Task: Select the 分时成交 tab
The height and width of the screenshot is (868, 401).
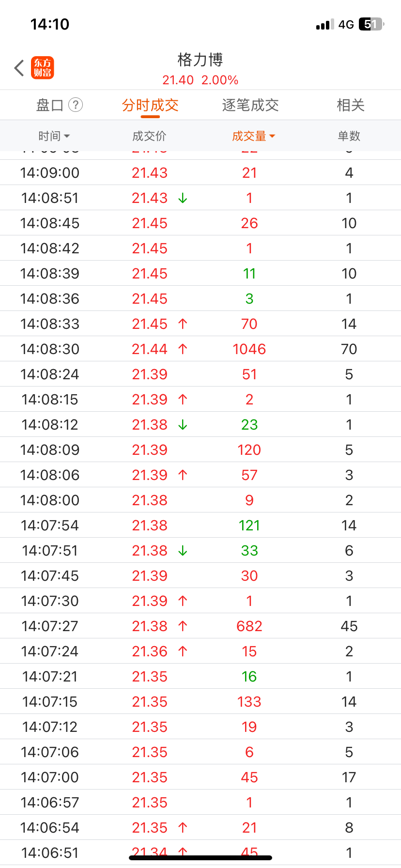Action: (x=150, y=105)
